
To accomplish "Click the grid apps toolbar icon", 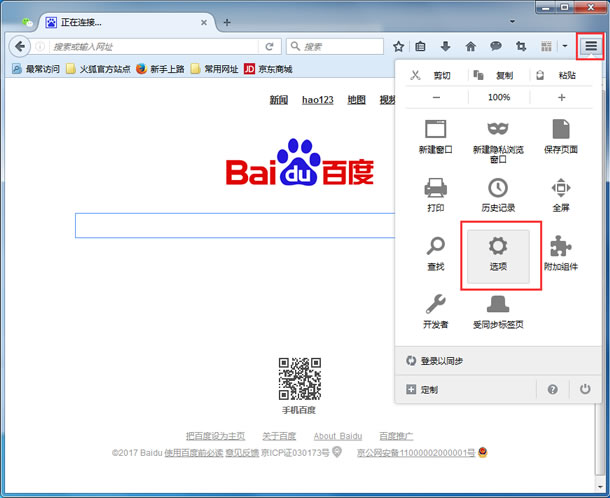I will click(x=546, y=47).
